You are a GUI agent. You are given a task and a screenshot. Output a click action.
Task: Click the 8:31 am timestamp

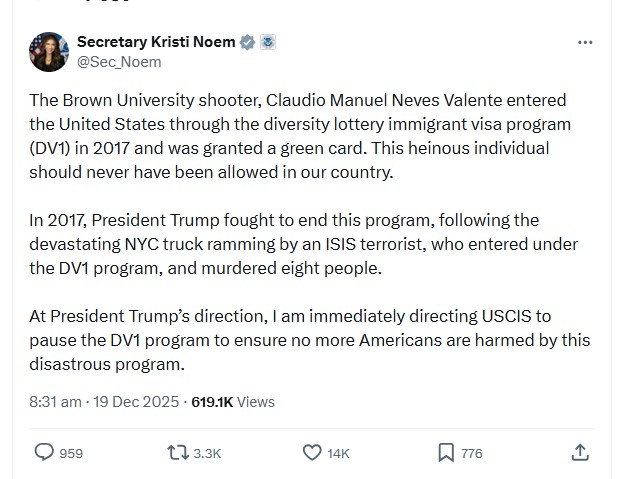tap(55, 402)
